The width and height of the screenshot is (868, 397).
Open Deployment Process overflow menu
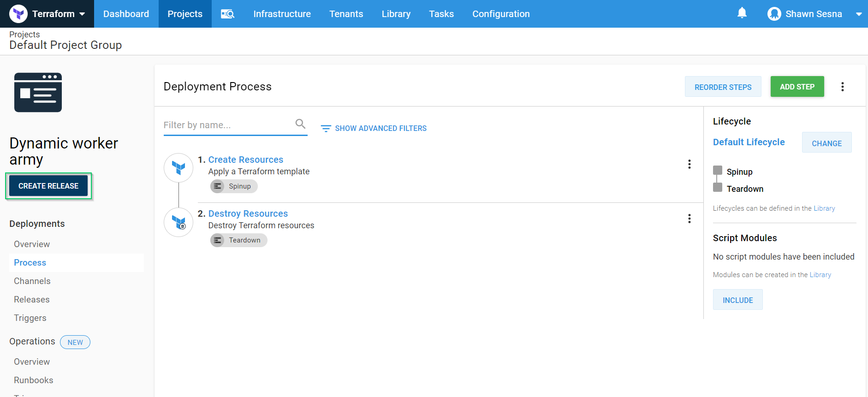[842, 87]
